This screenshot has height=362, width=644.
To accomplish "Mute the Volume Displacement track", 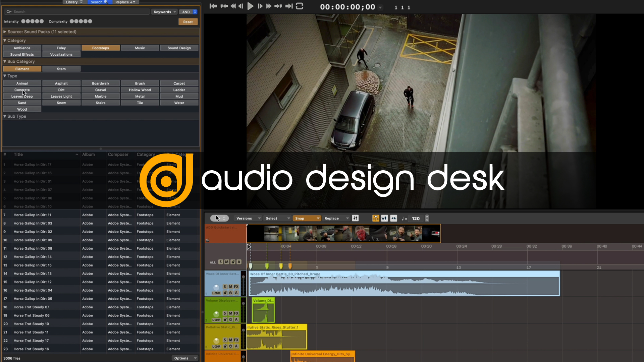I will tap(231, 313).
